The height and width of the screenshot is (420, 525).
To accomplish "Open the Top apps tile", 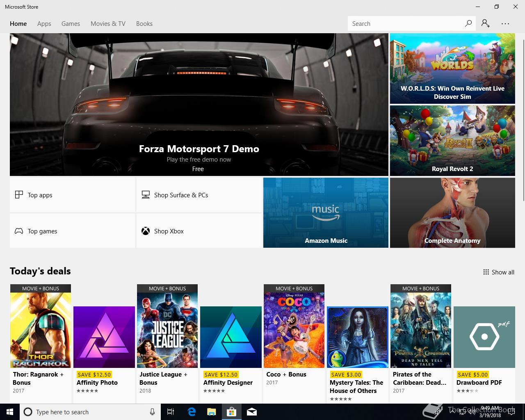I will (72, 195).
